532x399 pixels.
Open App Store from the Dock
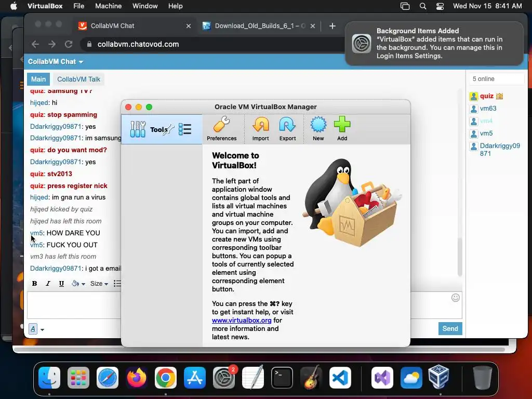pos(195,377)
